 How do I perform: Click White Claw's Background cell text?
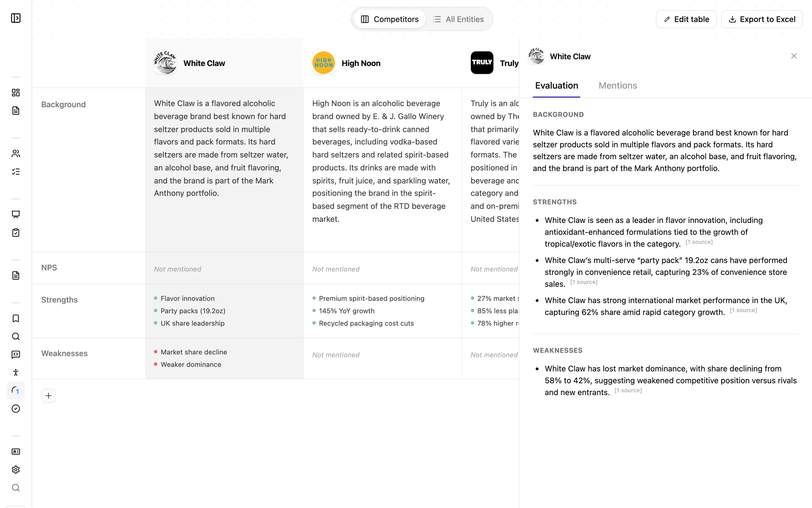tap(221, 148)
